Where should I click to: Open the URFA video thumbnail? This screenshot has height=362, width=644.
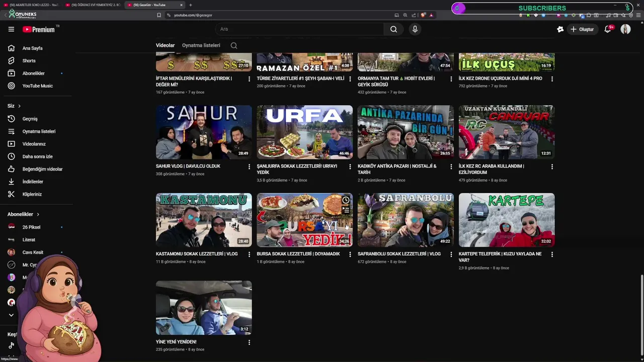click(304, 132)
